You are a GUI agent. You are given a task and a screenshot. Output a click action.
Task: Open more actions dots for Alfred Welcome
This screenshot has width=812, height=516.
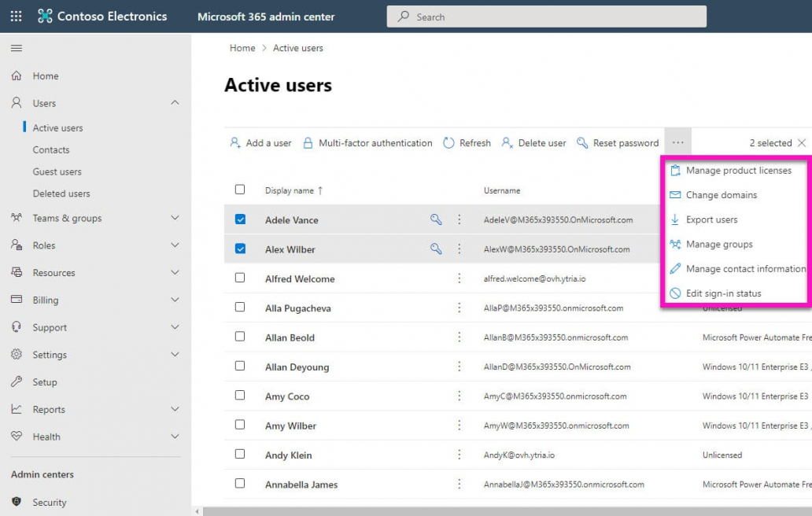[459, 278]
